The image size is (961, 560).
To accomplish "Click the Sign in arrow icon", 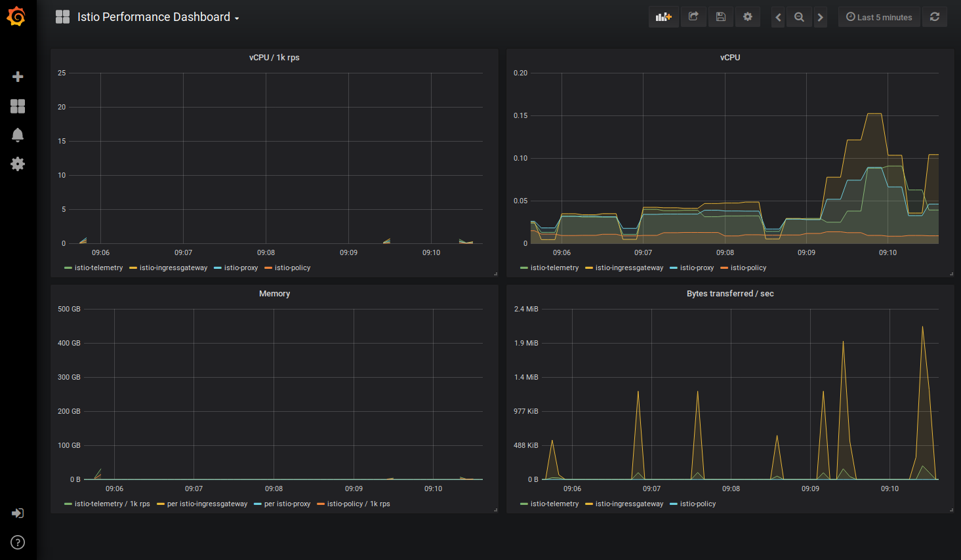I will click(18, 513).
